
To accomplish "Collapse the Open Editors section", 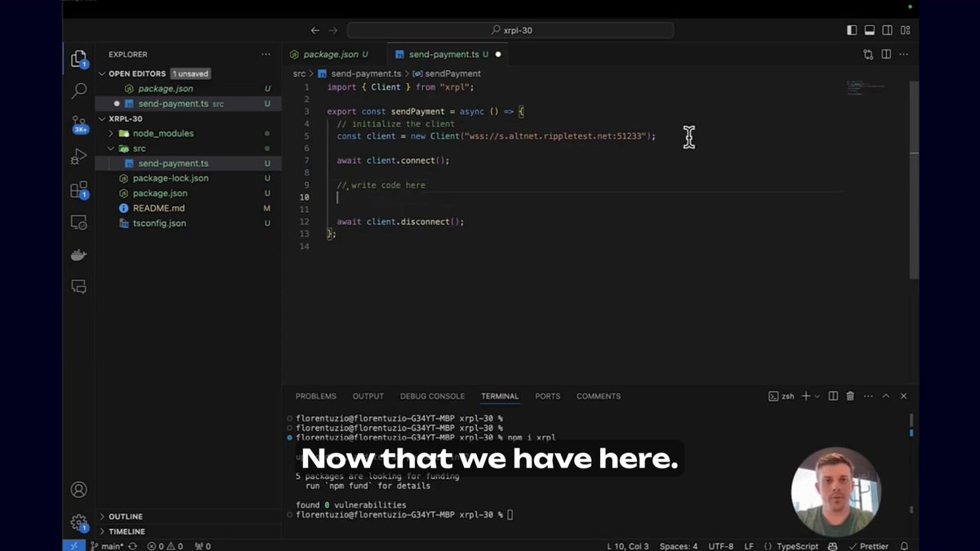I will point(102,73).
